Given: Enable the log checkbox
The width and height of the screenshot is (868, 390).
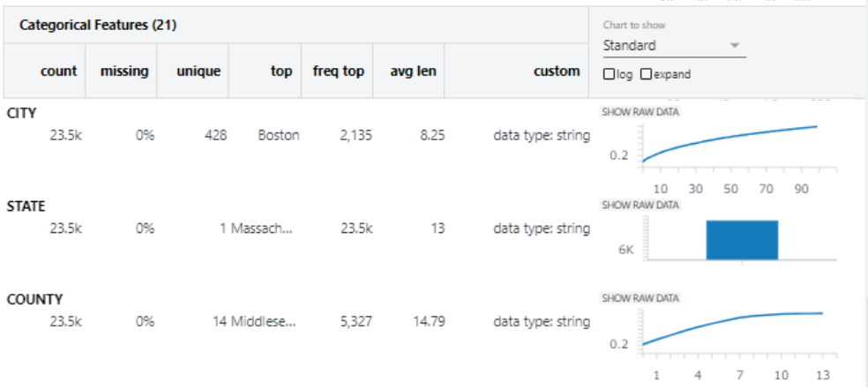Looking at the screenshot, I should (609, 75).
